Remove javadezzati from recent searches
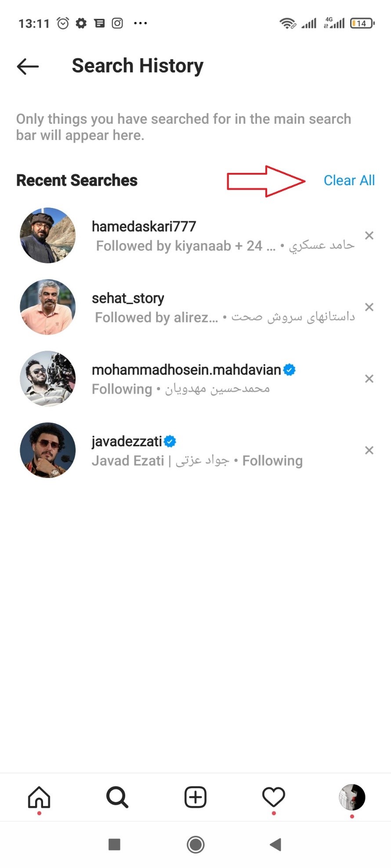This screenshot has height=868, width=391. pos(369,450)
